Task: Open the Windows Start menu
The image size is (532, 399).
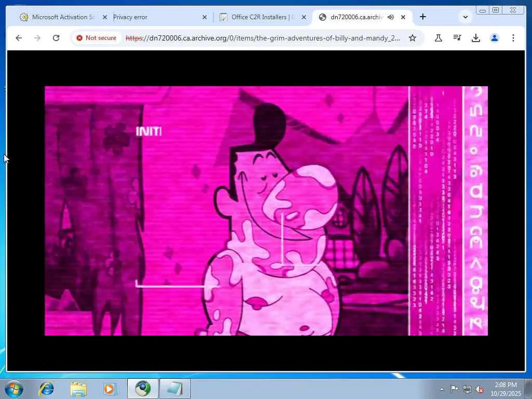Action: pos(14,389)
